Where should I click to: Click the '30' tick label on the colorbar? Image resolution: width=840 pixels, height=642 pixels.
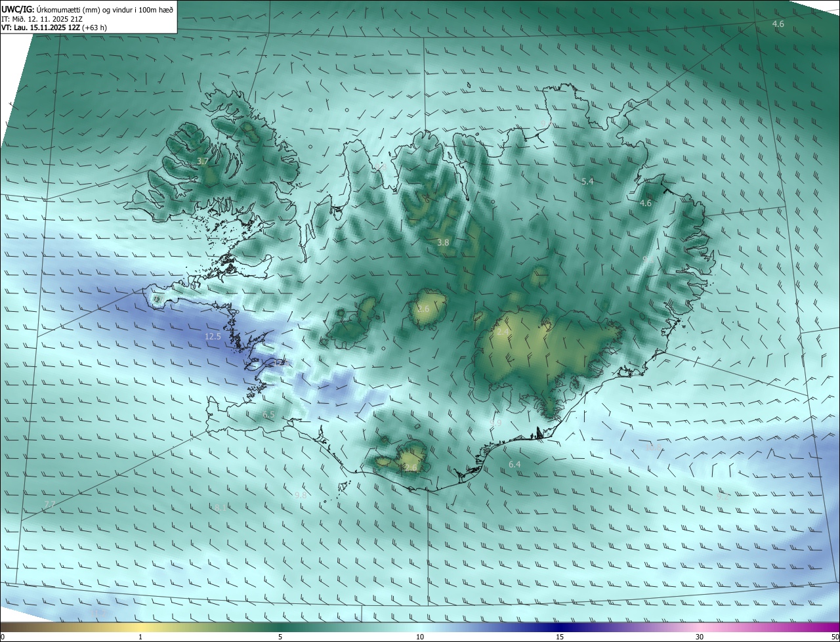(700, 637)
